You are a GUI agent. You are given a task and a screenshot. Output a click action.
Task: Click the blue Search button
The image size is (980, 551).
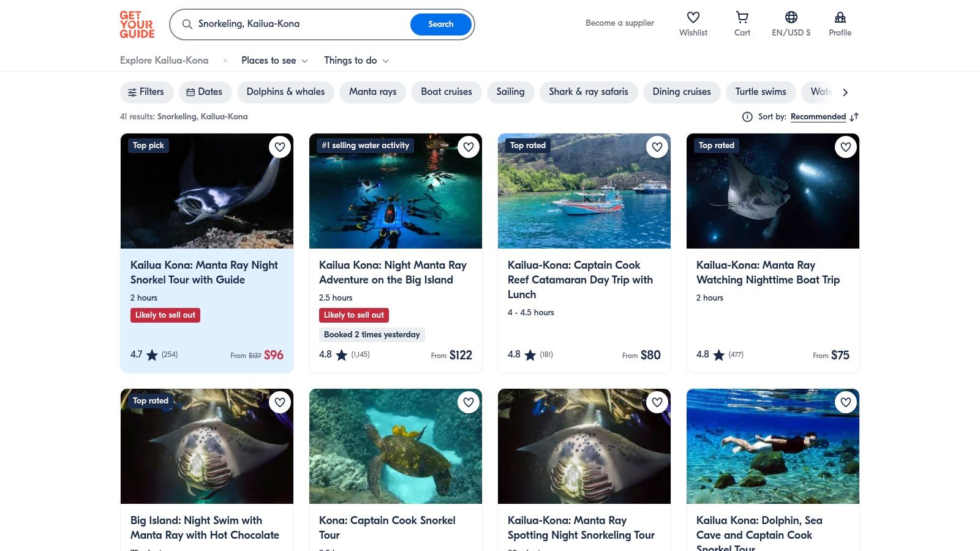(x=440, y=24)
